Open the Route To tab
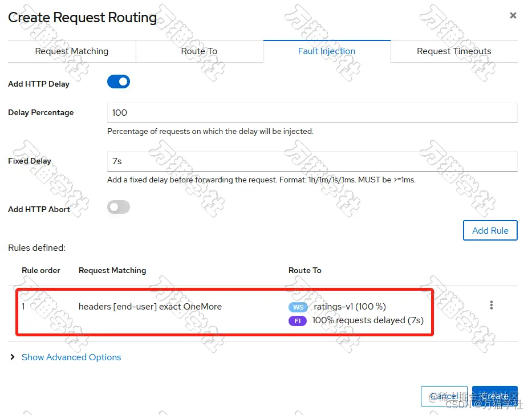532x415 pixels. click(199, 51)
